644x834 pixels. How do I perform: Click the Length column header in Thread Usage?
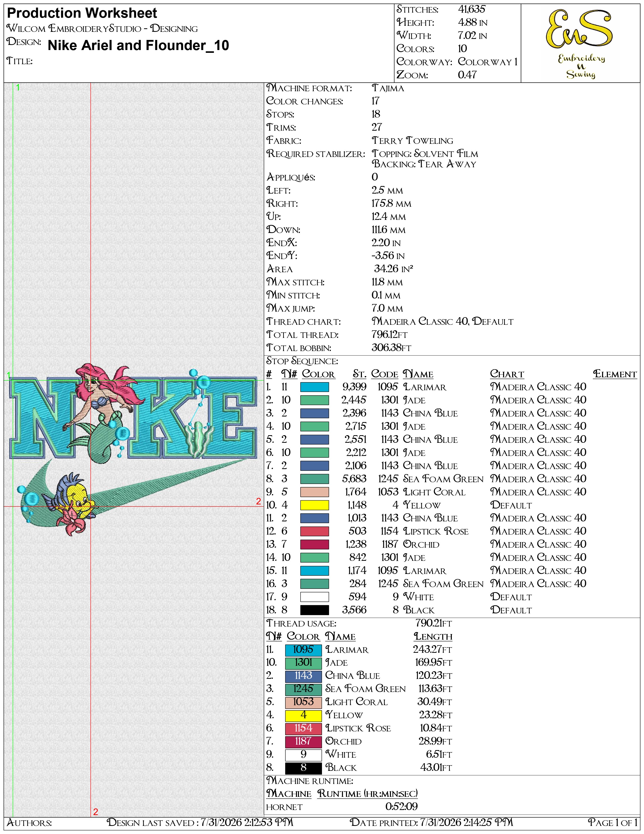click(433, 637)
